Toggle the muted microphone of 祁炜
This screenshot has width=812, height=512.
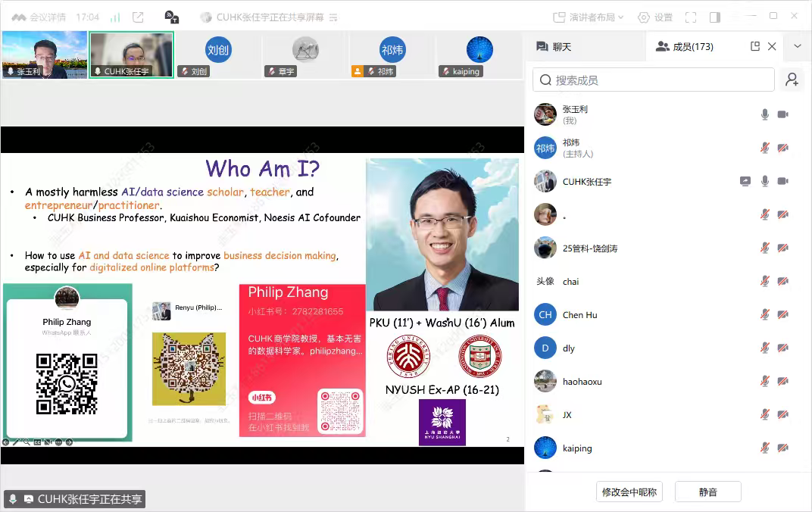[x=765, y=148]
